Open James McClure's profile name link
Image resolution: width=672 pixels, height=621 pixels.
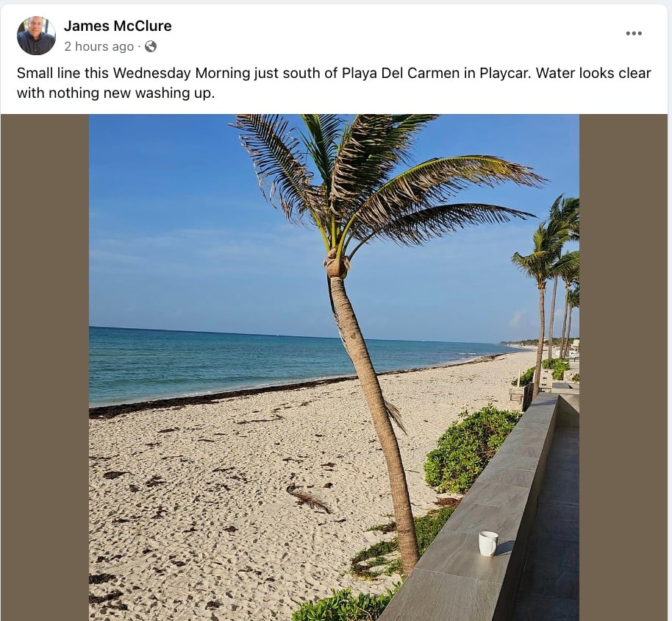[x=118, y=26]
